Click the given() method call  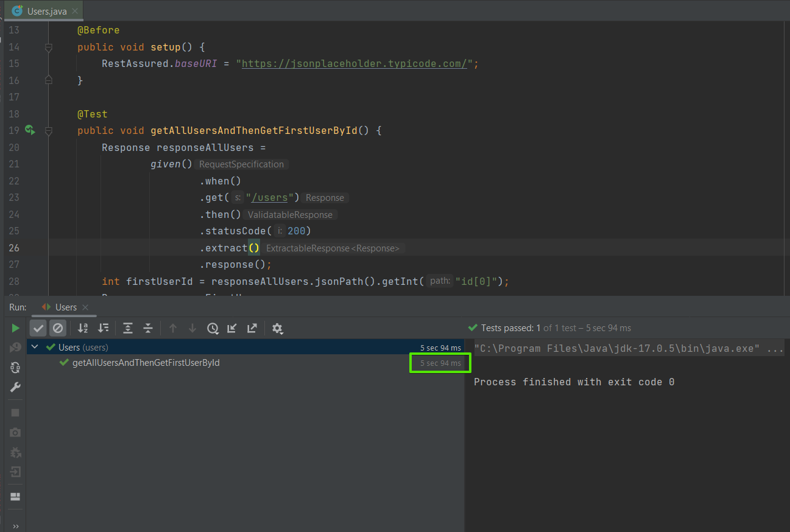tap(172, 164)
